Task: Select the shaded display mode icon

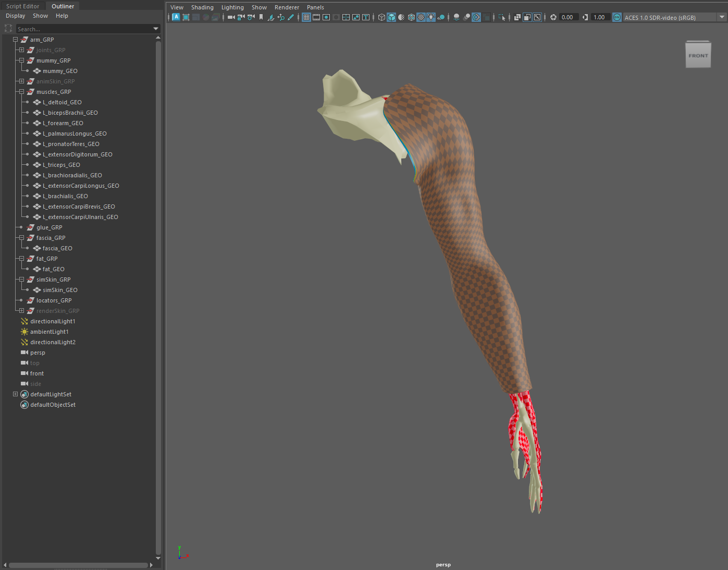Action: (391, 17)
